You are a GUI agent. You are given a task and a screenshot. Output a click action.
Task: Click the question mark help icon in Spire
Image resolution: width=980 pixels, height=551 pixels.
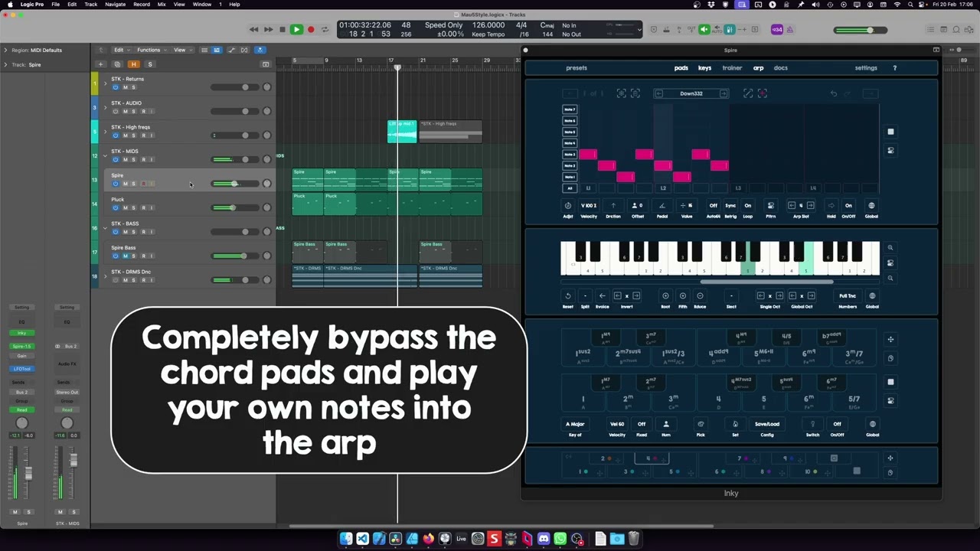pos(894,68)
